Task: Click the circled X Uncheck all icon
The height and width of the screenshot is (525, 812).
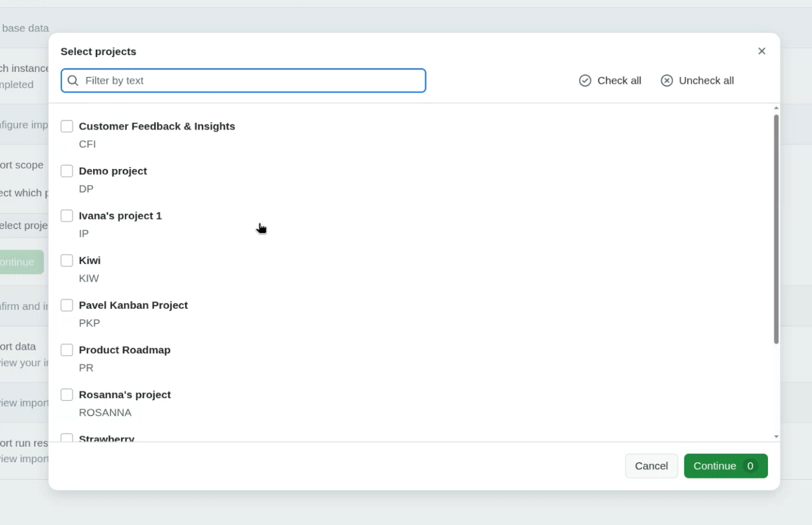Action: pos(666,80)
